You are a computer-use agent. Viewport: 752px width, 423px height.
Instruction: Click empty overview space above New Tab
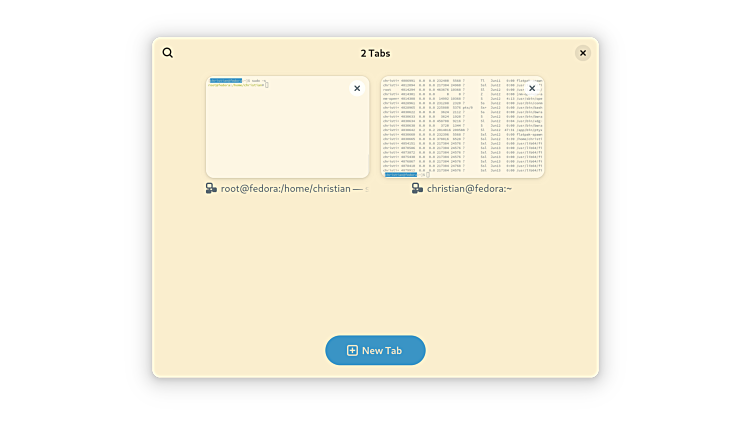[x=375, y=270]
